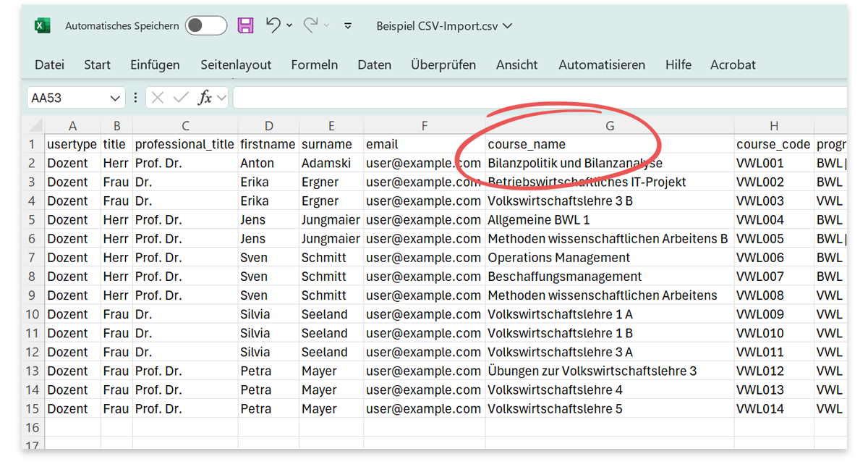Click the Cancel (X) icon in formula bar

(159, 97)
